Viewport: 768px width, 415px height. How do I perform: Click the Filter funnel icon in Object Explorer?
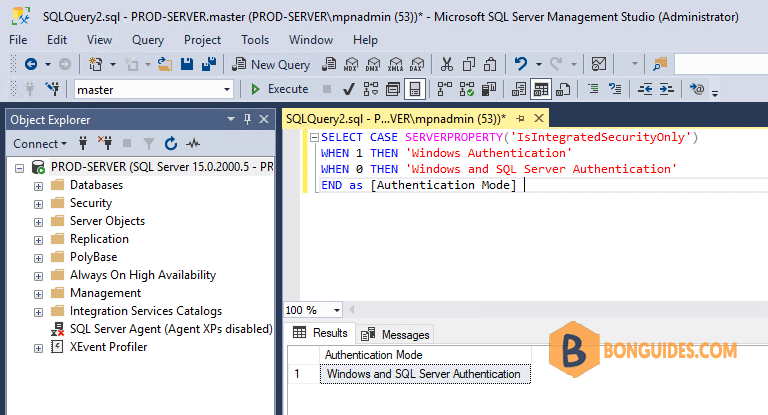point(148,144)
